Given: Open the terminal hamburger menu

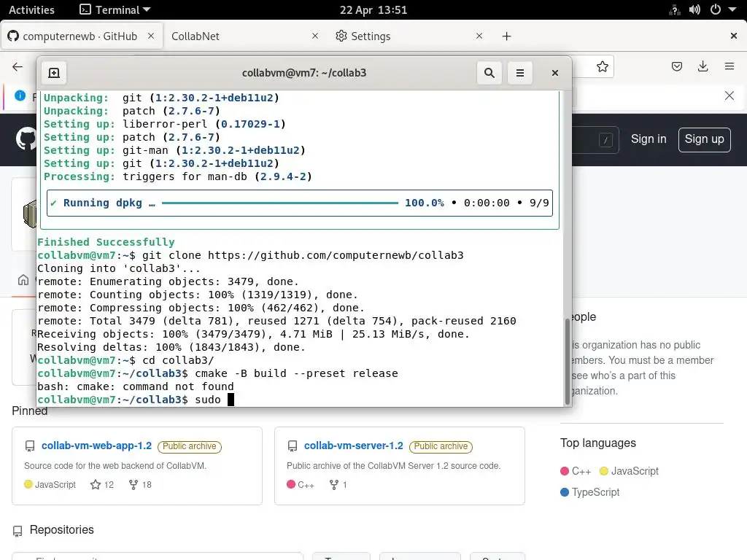Looking at the screenshot, I should 519,73.
